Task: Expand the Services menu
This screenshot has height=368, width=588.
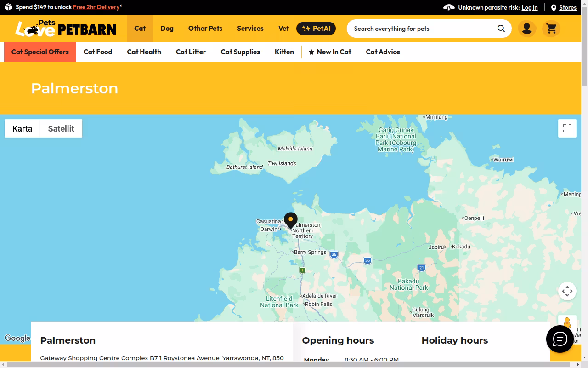Action: pos(250,29)
